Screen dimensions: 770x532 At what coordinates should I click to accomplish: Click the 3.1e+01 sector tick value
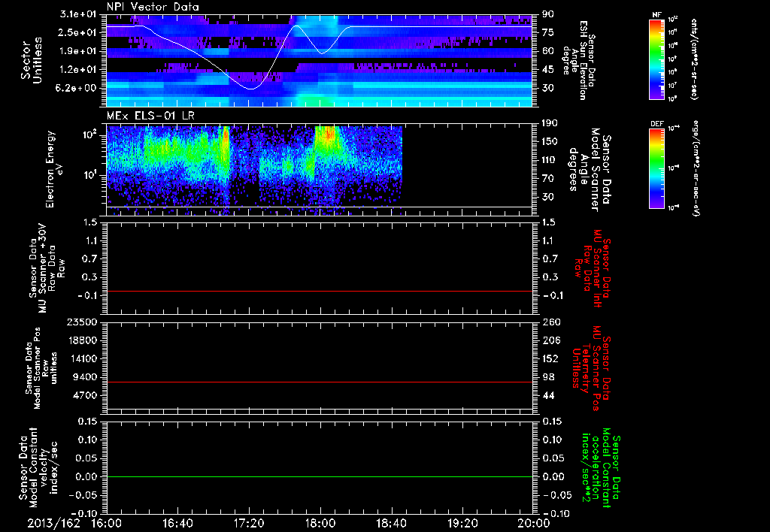click(x=78, y=14)
